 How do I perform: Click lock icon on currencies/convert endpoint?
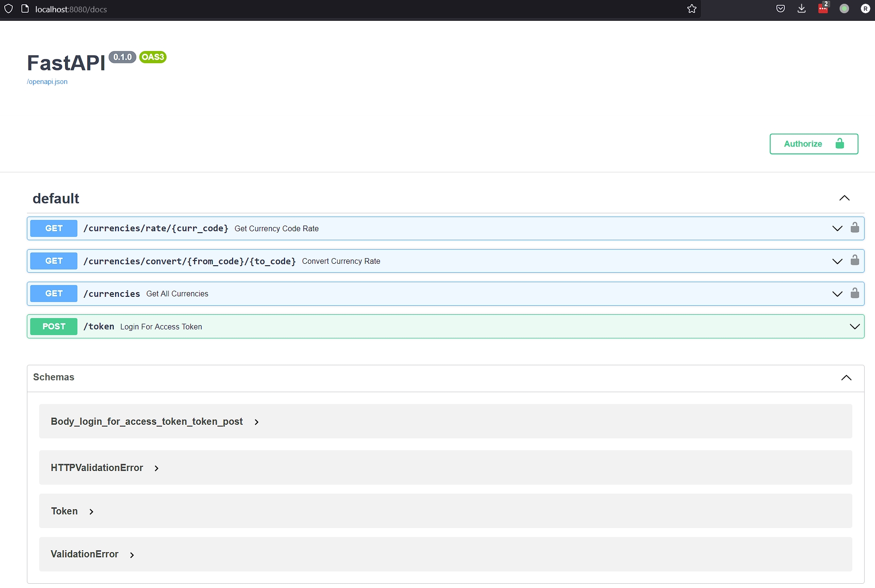tap(855, 260)
